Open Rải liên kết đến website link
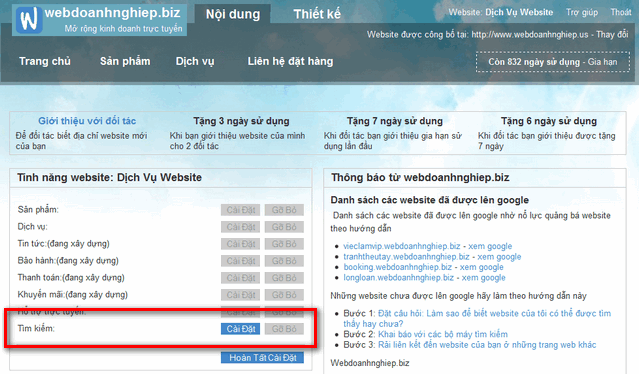This screenshot has height=374, width=639. coord(487,345)
